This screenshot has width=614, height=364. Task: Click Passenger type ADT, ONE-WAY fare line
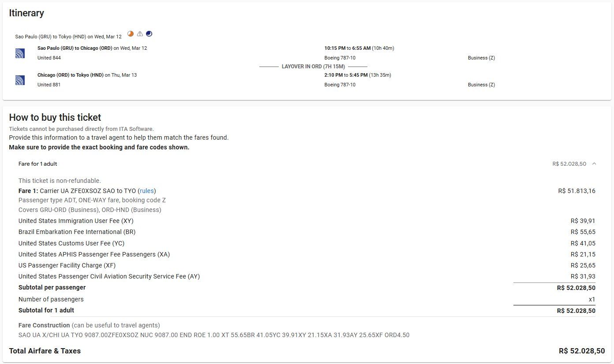tap(92, 200)
